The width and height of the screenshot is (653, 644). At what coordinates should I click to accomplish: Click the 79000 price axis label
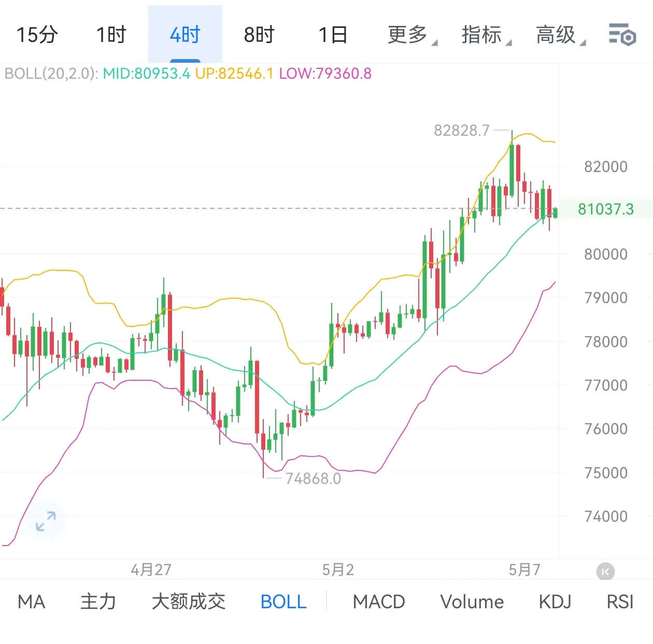606,297
